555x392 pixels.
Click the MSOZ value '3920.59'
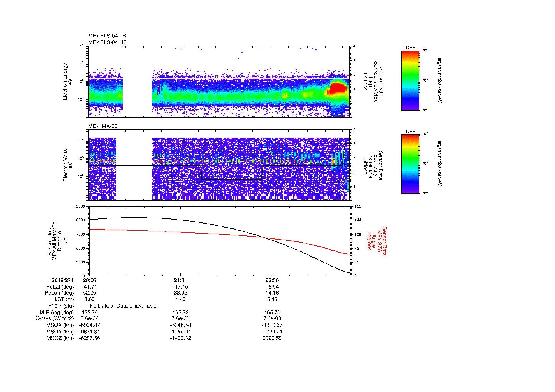(x=272, y=338)
